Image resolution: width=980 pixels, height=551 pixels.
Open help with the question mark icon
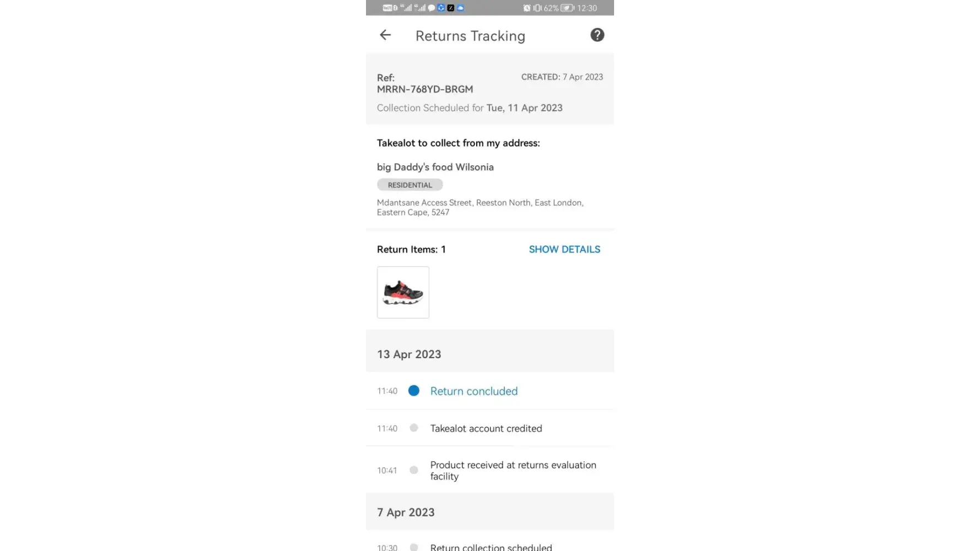click(597, 35)
